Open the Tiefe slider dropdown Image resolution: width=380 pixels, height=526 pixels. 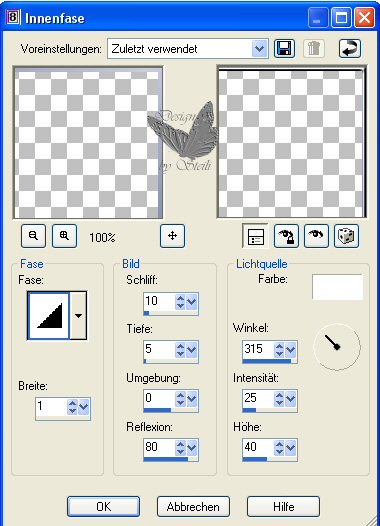point(191,350)
